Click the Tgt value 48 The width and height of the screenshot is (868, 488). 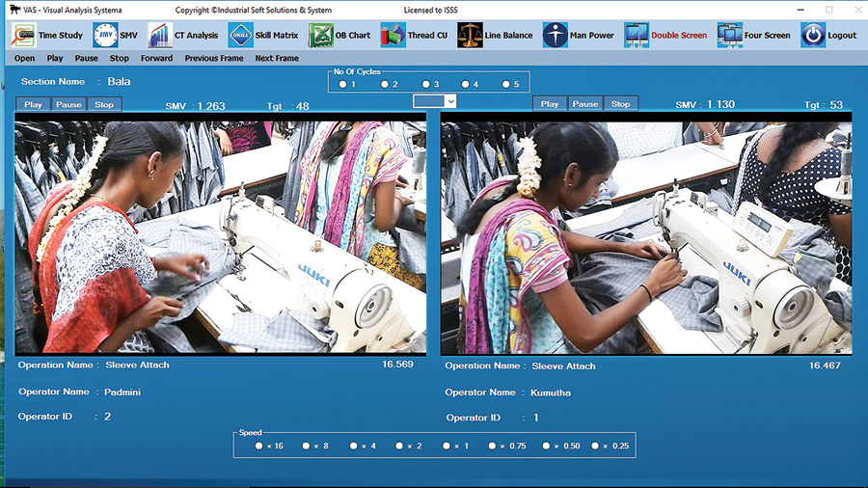(303, 106)
